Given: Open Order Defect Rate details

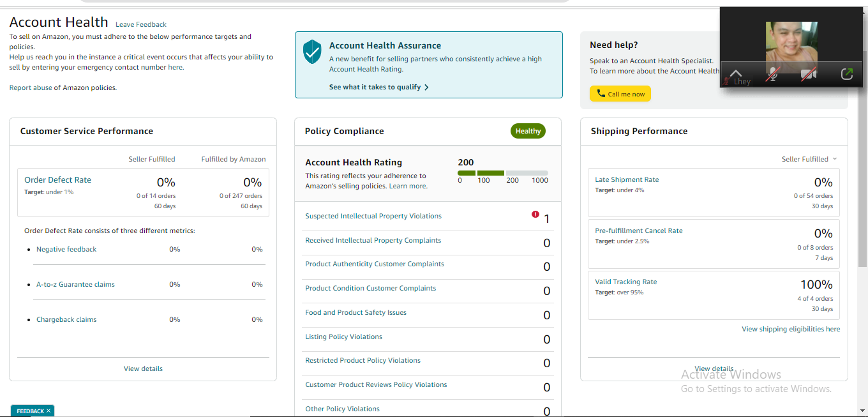Looking at the screenshot, I should click(x=57, y=179).
